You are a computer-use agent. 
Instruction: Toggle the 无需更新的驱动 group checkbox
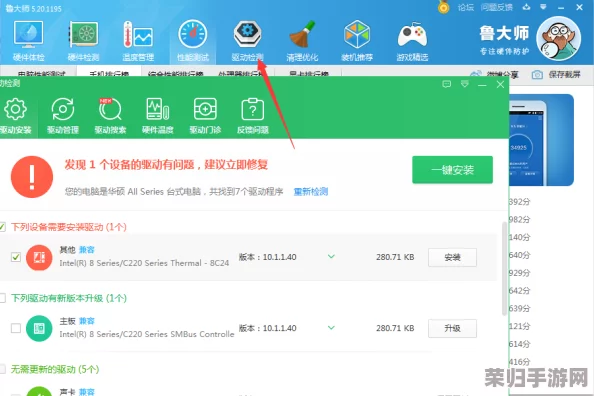tap(2, 369)
